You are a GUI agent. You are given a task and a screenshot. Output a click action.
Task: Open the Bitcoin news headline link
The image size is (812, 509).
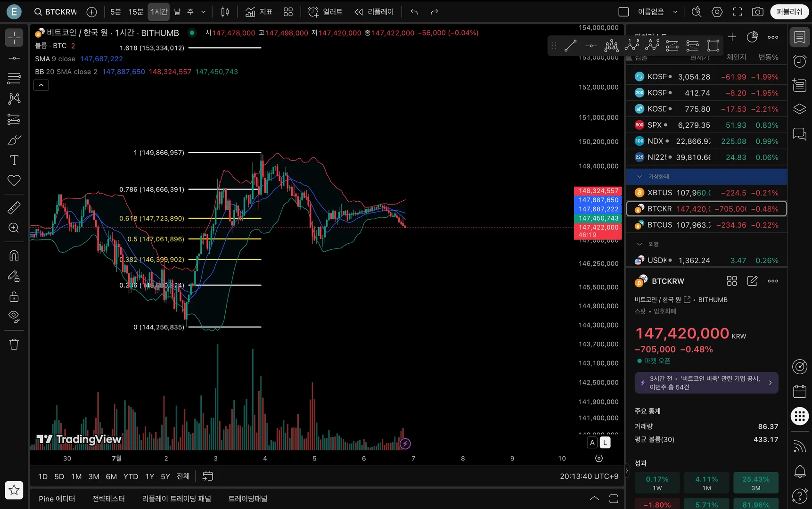click(x=706, y=383)
